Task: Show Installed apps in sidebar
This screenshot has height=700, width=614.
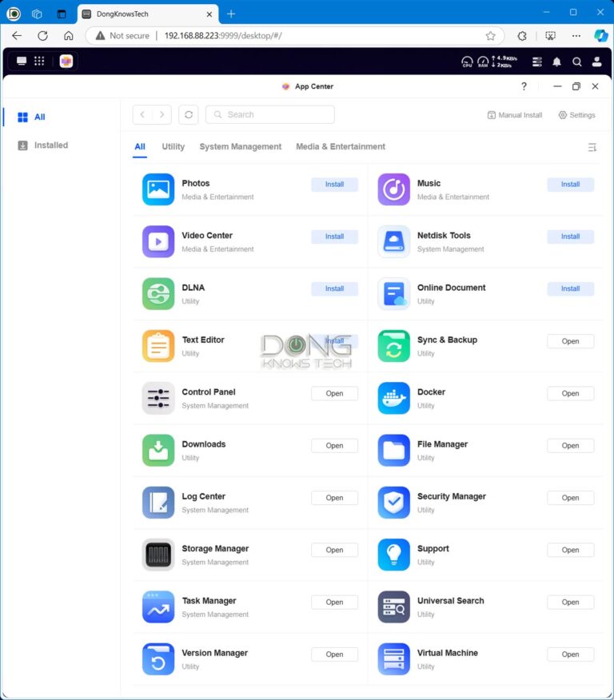Action: pos(50,145)
